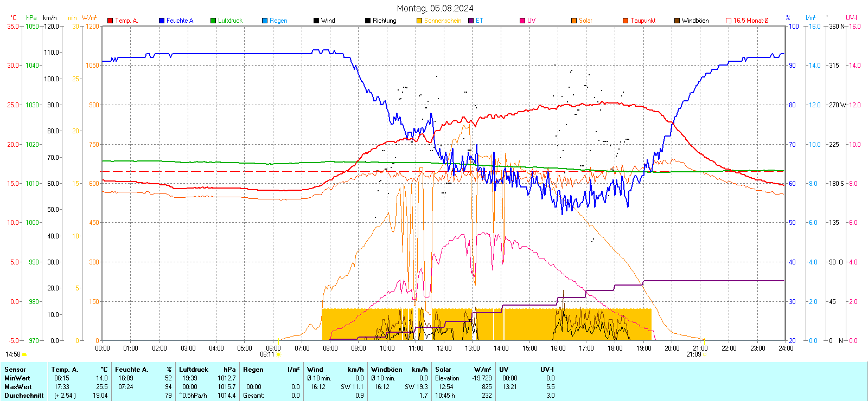The height and width of the screenshot is (401, 868).
Task: Click the orange Solar legend square
Action: (x=574, y=21)
